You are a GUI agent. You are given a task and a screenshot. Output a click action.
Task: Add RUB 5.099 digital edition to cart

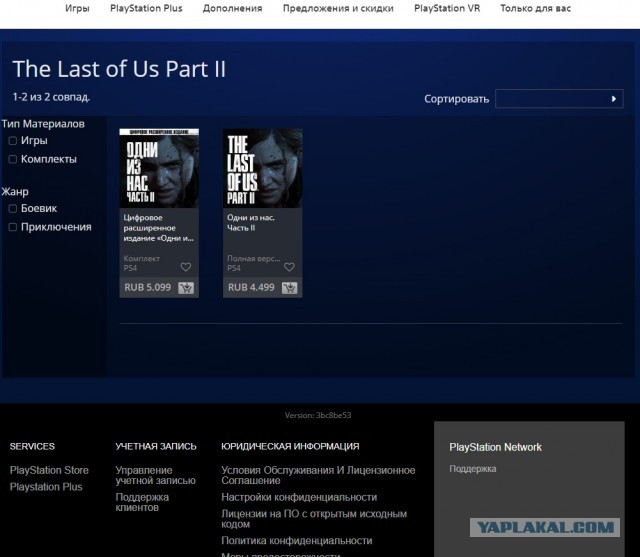tap(186, 288)
